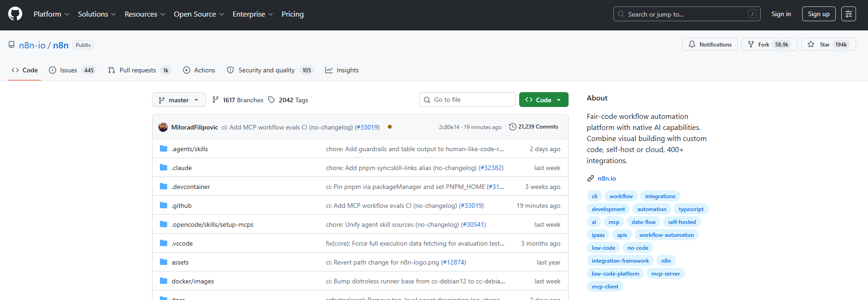Click the search magnifier icon in header
This screenshot has width=868, height=300.
click(621, 14)
